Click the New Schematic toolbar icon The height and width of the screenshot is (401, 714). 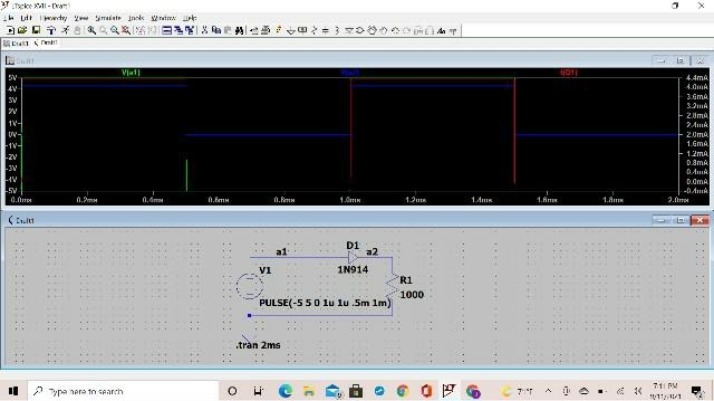coord(10,30)
